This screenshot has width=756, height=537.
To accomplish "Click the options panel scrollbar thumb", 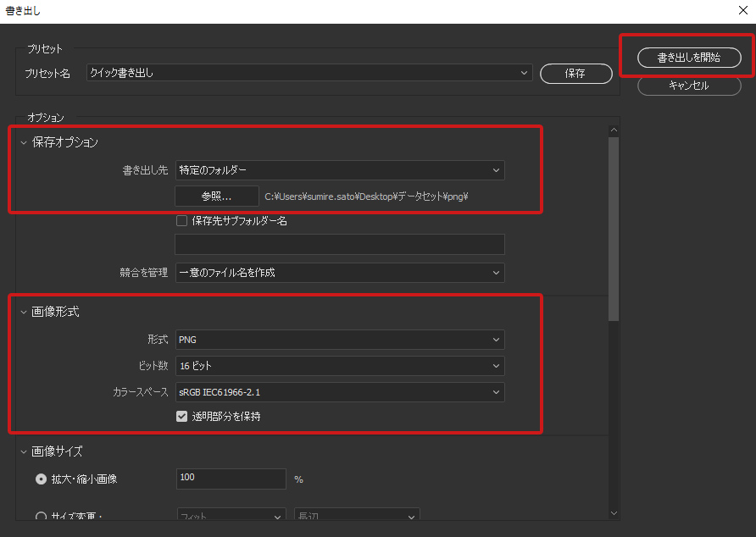I will coord(614,230).
